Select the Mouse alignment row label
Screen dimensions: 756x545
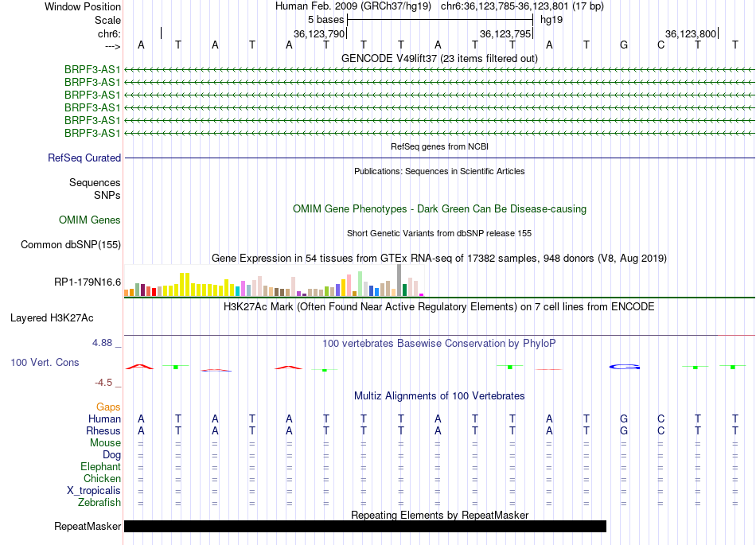coord(105,443)
